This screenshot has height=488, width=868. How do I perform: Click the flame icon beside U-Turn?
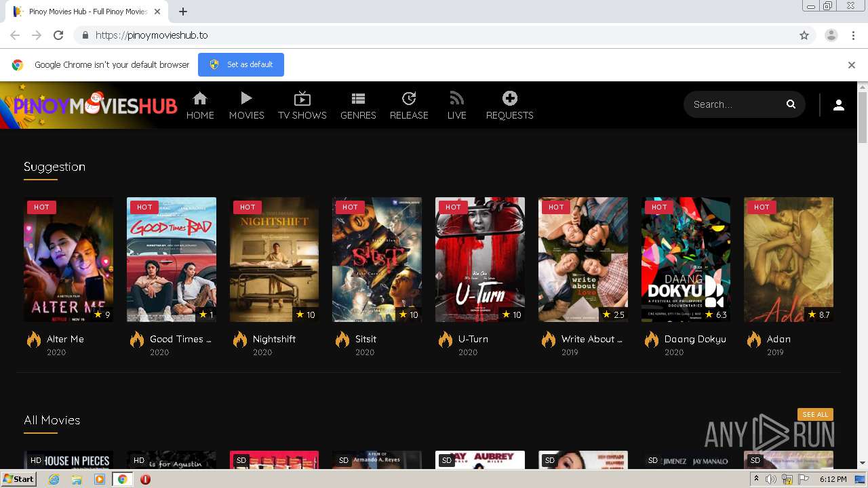(446, 339)
